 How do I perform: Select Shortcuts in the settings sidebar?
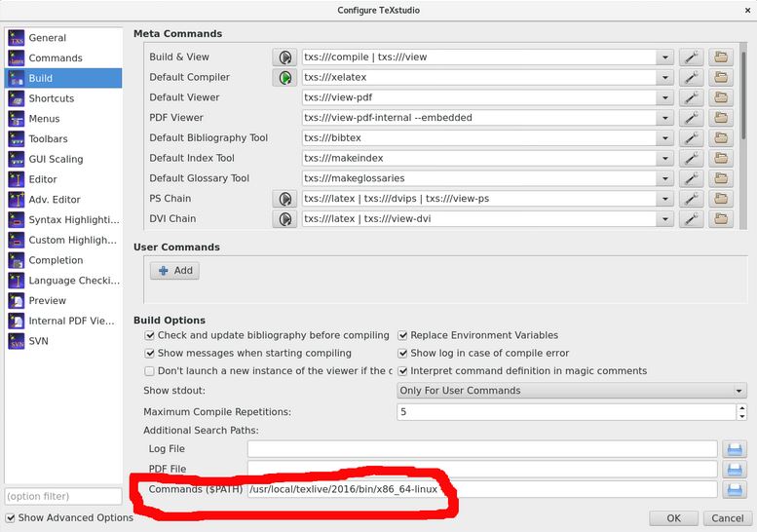(x=49, y=98)
